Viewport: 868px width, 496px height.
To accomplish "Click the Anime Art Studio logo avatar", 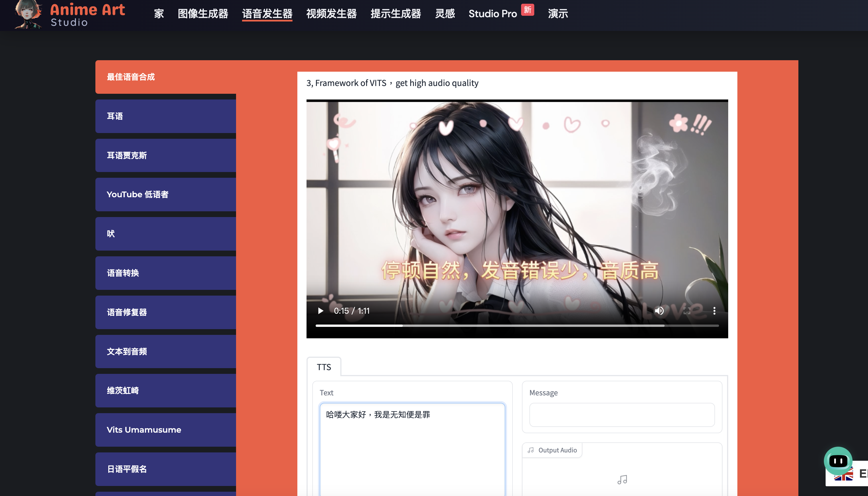I will (x=28, y=14).
